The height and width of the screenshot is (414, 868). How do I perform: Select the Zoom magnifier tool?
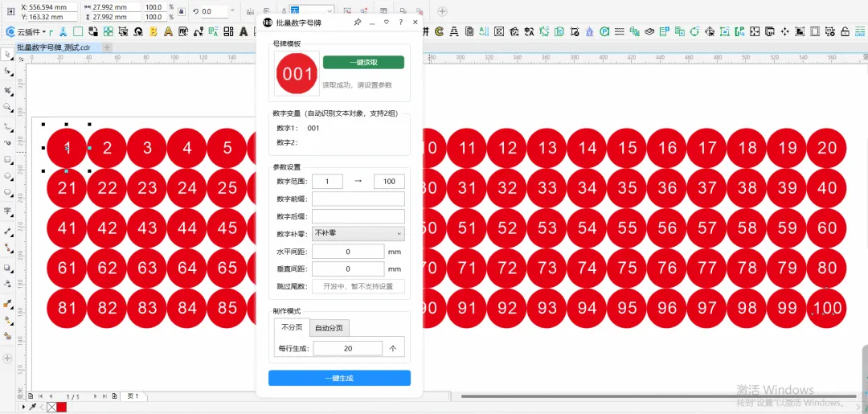click(7, 107)
